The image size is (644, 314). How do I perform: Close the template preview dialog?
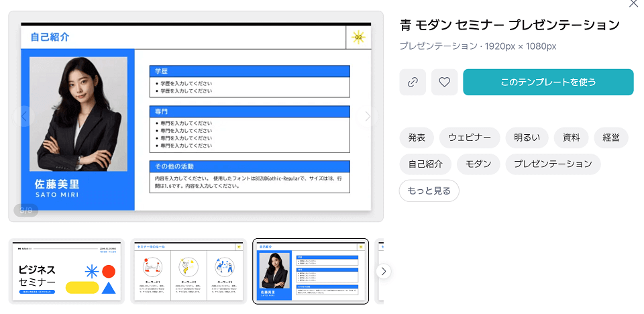click(633, 4)
